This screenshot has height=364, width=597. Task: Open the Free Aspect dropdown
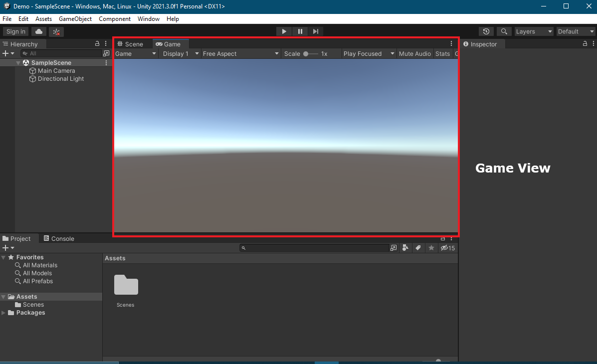click(x=240, y=54)
